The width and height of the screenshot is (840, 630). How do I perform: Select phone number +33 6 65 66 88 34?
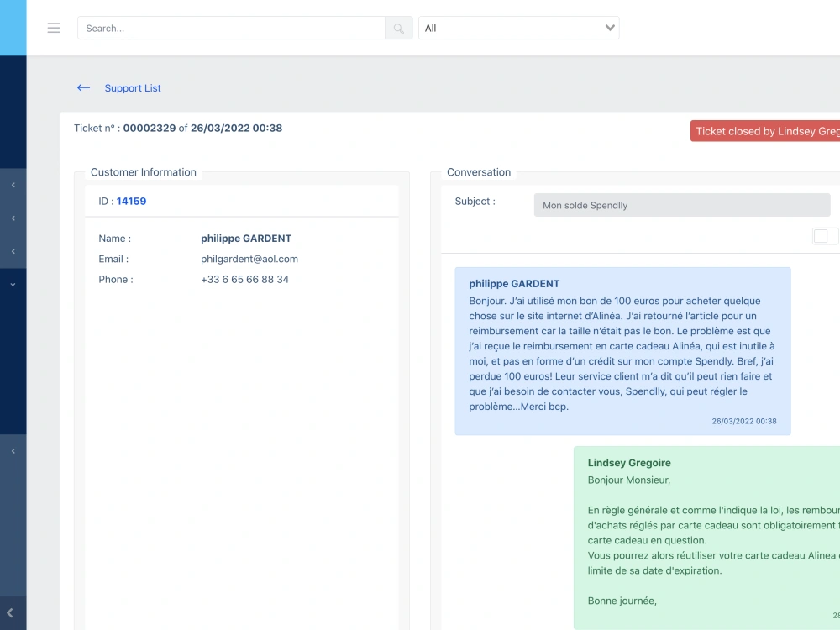pyautogui.click(x=244, y=279)
